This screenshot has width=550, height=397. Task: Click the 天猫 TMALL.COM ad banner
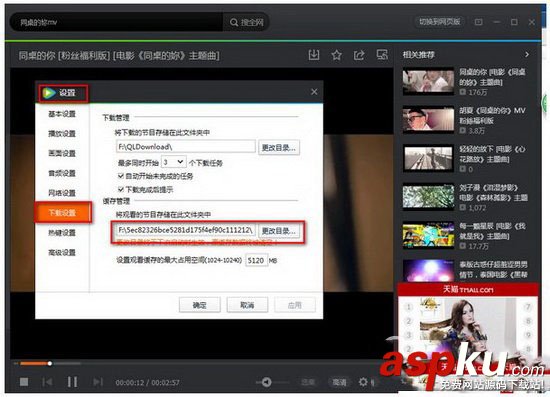[468, 289]
